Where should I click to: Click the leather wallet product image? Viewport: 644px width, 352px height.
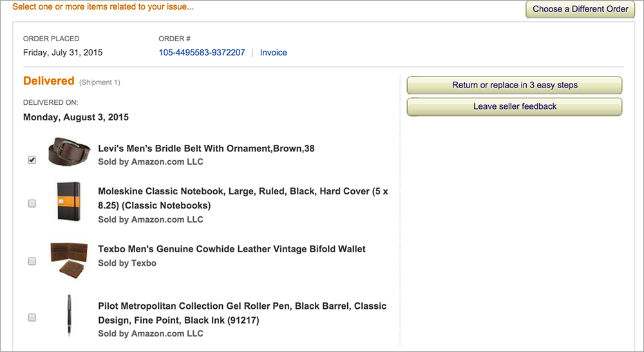pos(69,258)
